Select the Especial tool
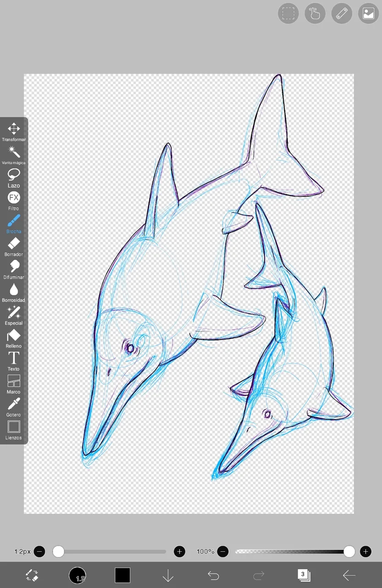 coord(14,316)
